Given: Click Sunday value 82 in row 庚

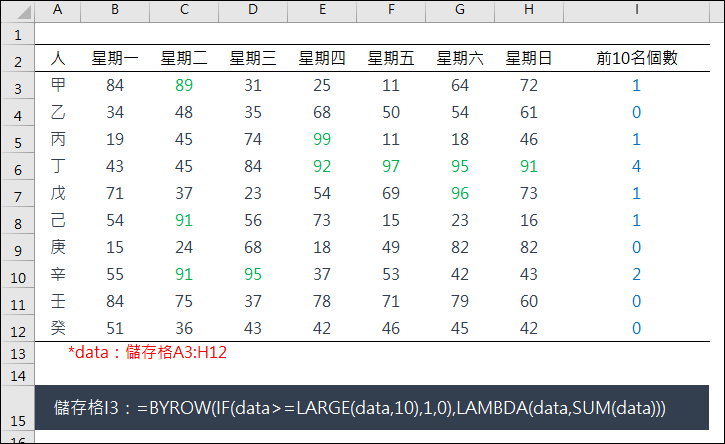Looking at the screenshot, I should click(528, 247).
